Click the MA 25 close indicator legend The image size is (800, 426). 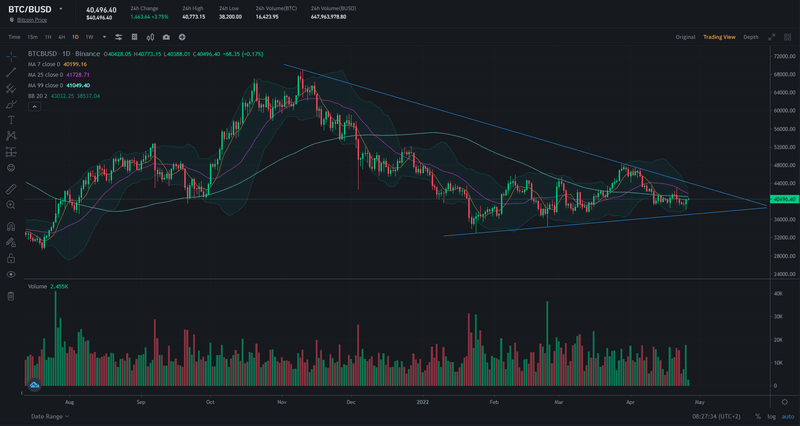[x=59, y=75]
